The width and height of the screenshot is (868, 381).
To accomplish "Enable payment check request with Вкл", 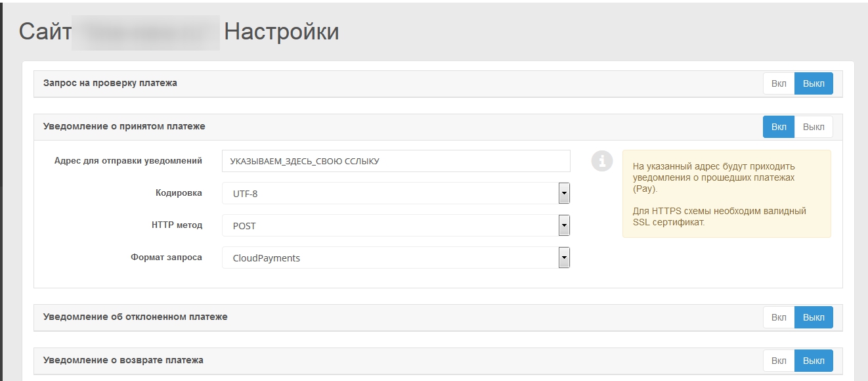I will pyautogui.click(x=779, y=83).
